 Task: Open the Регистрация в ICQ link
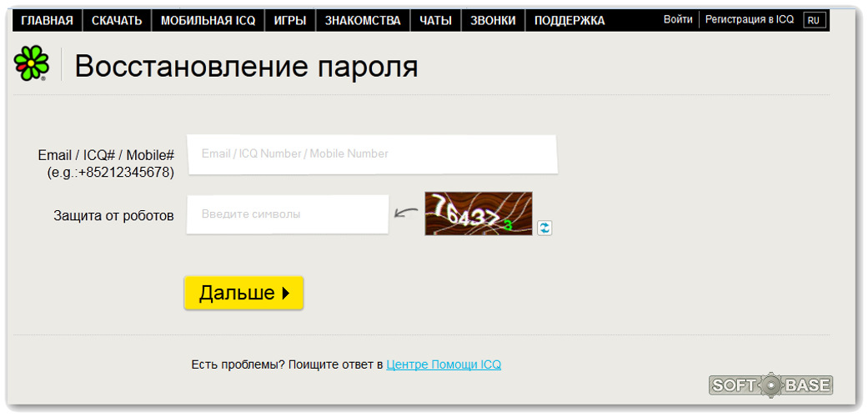tap(750, 19)
